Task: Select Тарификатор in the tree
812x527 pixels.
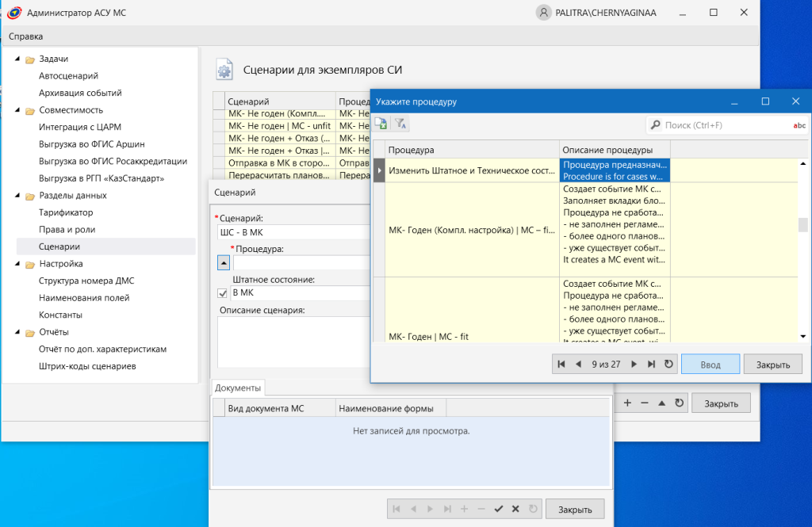Action: pyautogui.click(x=66, y=212)
